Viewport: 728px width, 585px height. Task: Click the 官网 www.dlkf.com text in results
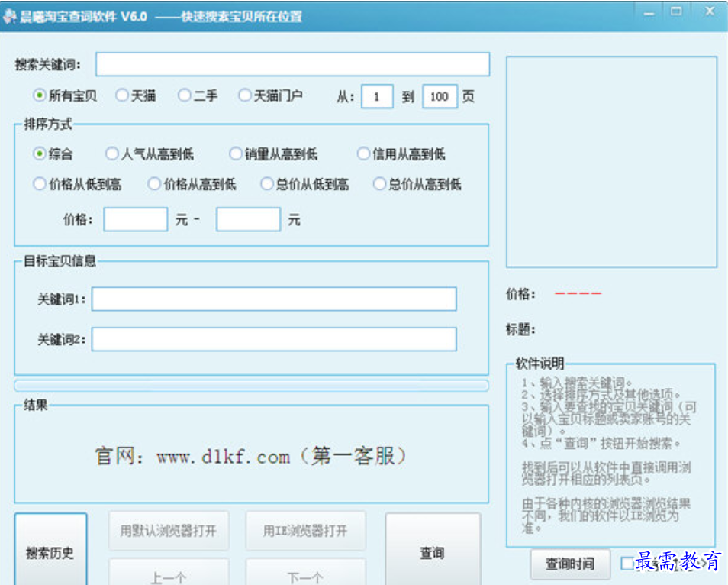[x=251, y=456]
